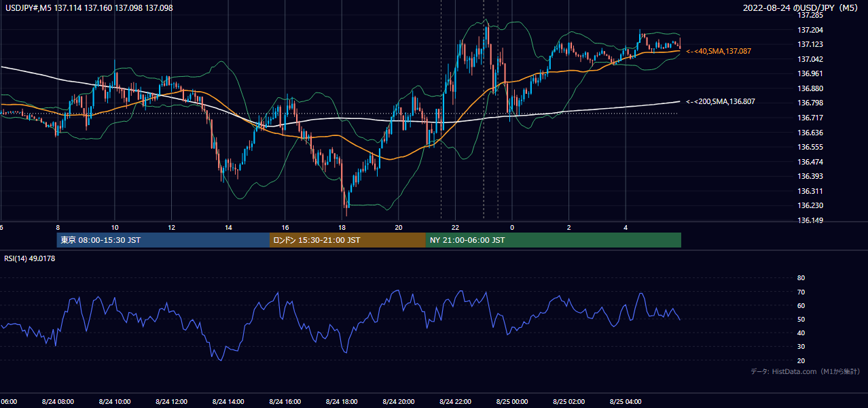This screenshot has width=868, height=408.
Task: Click the 8/24 20:00 date axis label
Action: pyautogui.click(x=399, y=401)
